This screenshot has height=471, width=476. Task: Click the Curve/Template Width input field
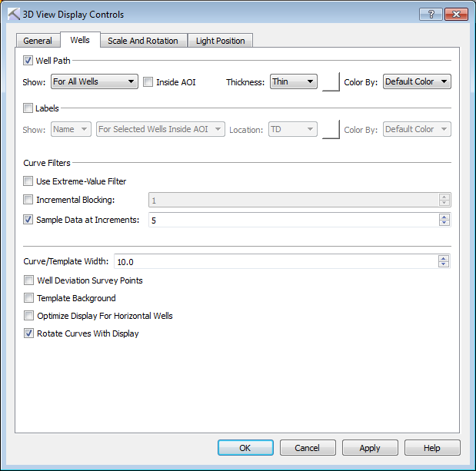click(275, 262)
